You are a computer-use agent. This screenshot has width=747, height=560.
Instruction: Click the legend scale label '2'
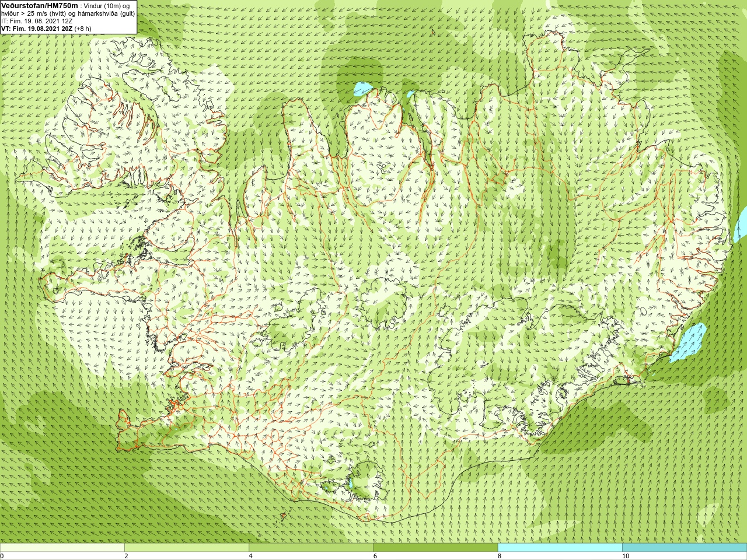(x=127, y=556)
